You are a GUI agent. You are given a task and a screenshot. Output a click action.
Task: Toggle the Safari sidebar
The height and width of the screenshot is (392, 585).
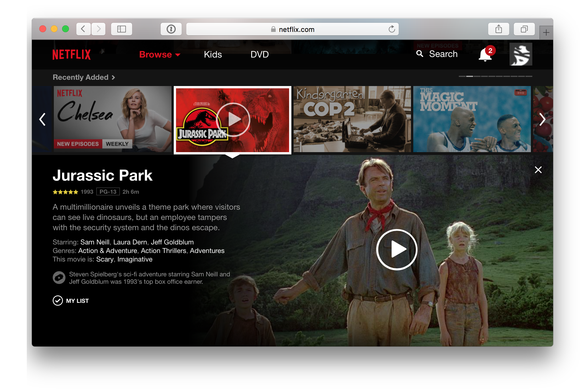click(122, 29)
